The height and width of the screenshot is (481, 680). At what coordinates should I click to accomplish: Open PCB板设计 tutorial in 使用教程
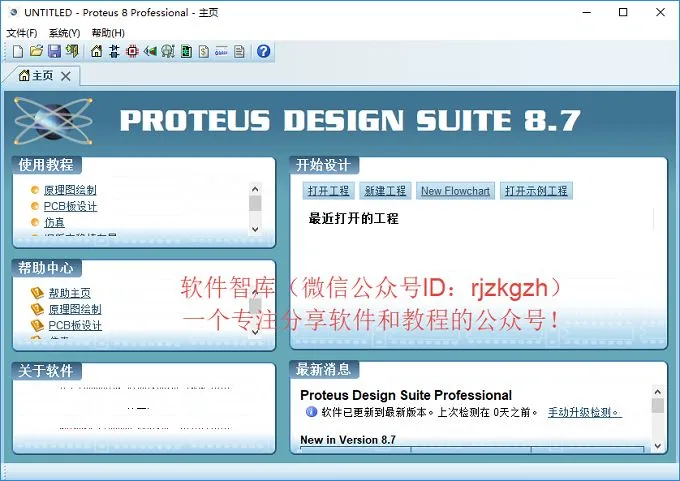tap(70, 206)
